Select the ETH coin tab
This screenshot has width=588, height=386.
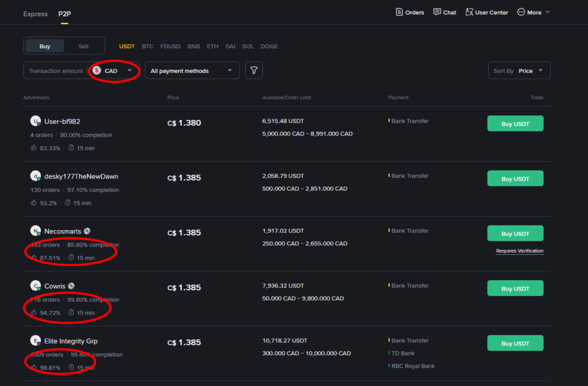point(212,46)
